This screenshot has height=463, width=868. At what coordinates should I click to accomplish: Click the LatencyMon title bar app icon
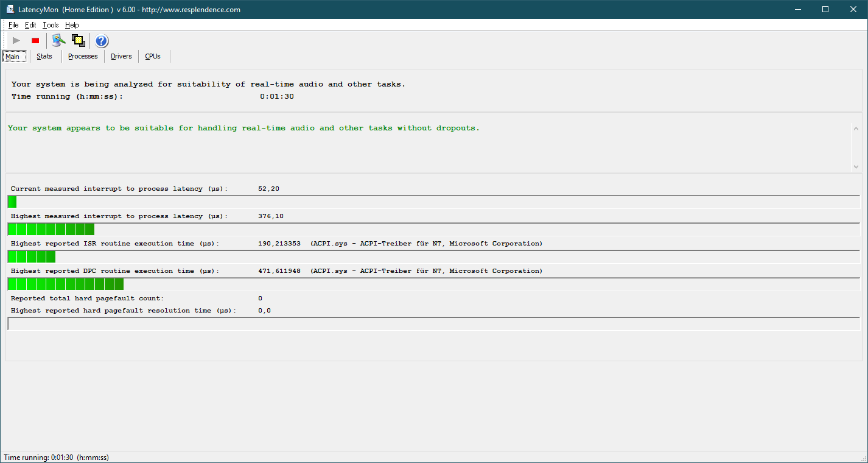click(10, 9)
